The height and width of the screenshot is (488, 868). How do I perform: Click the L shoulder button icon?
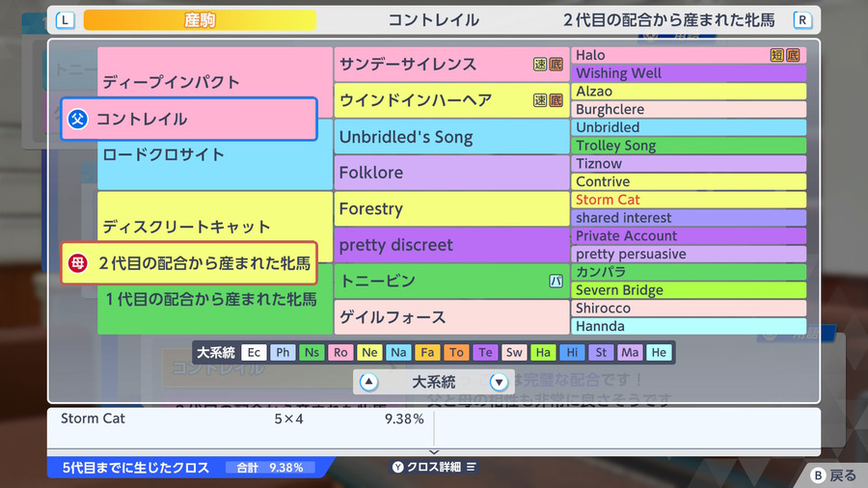point(65,20)
